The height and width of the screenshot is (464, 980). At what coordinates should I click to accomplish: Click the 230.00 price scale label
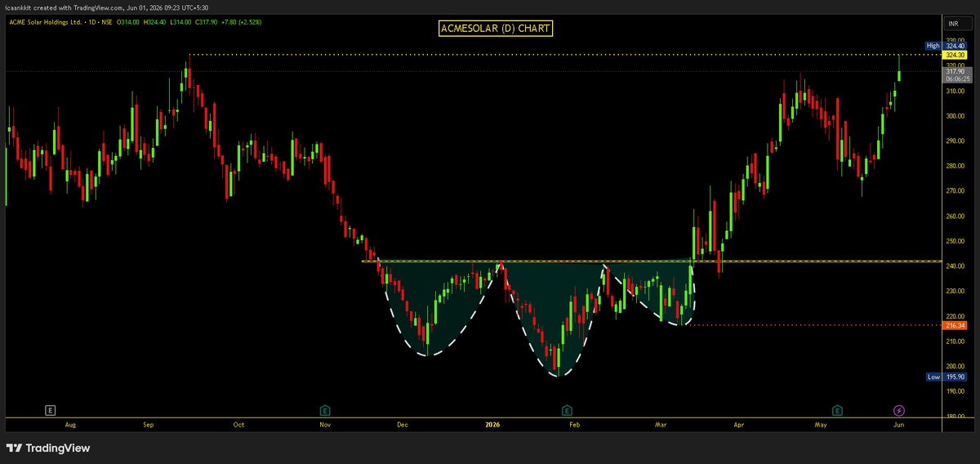click(x=955, y=292)
